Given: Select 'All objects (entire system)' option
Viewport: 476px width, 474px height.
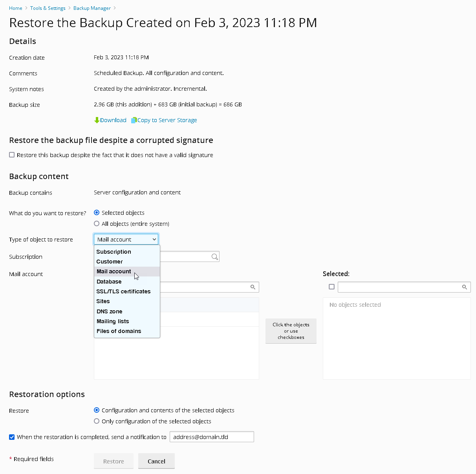Looking at the screenshot, I should [x=97, y=223].
